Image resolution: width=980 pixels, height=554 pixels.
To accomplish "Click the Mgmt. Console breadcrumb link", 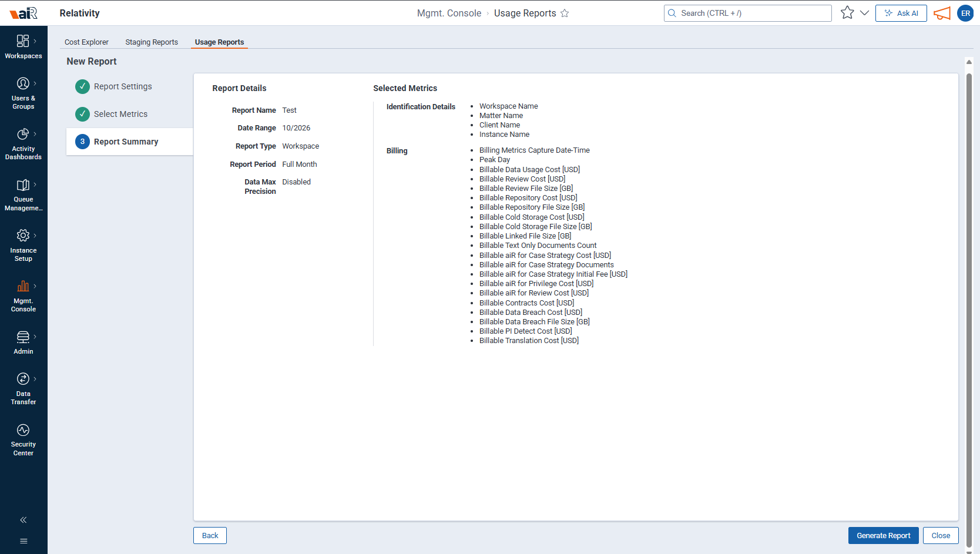I will coord(449,13).
